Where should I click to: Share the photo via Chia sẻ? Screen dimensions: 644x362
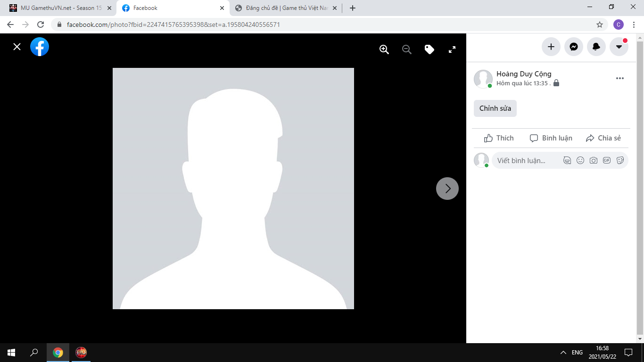[603, 138]
